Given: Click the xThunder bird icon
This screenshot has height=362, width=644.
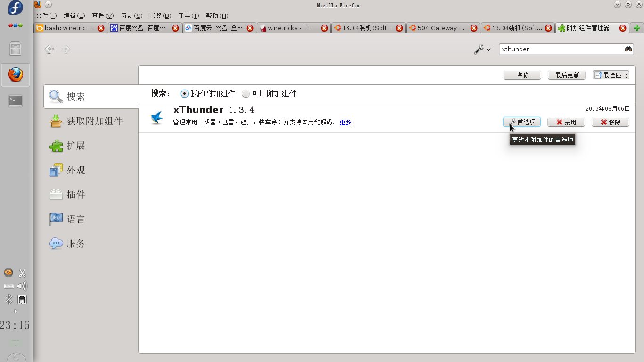Looking at the screenshot, I should 156,117.
